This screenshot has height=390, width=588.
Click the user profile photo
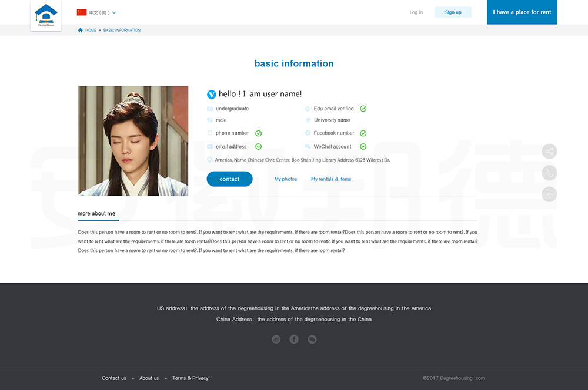pos(133,141)
